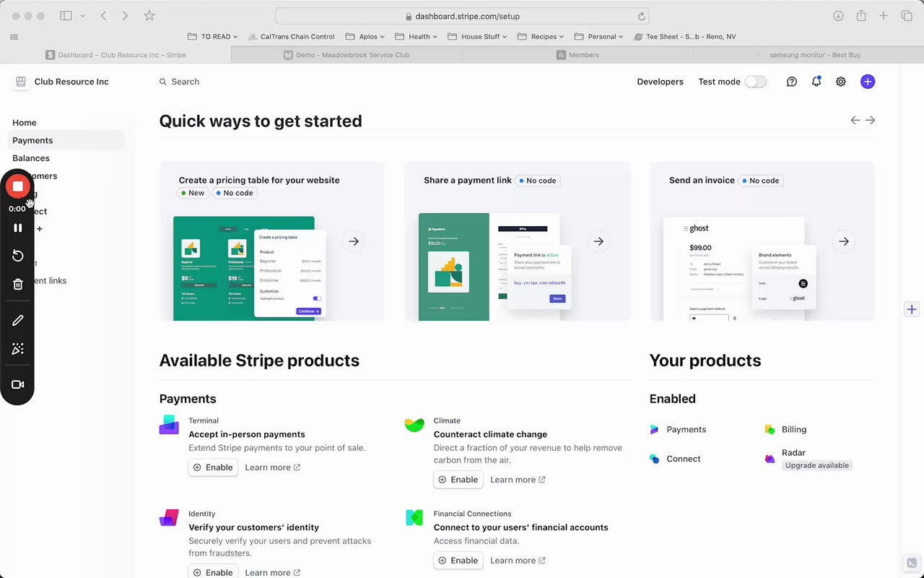Open the TO READ bookmarks folder
Viewport: 924px width, 578px height.
[214, 37]
